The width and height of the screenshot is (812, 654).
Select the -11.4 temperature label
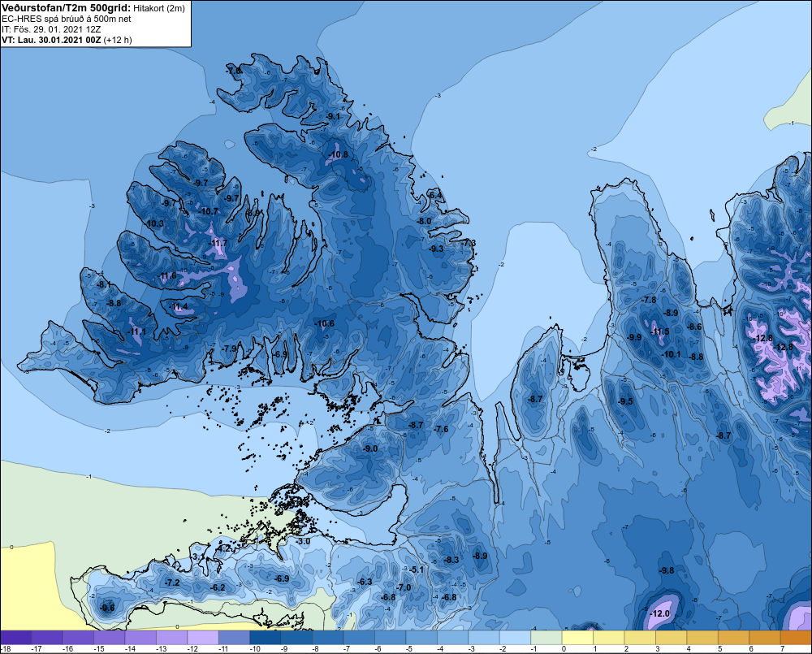point(179,306)
